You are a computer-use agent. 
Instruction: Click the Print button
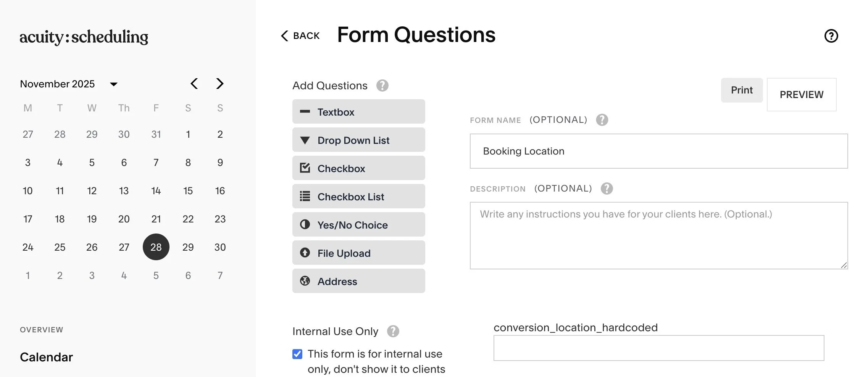click(x=742, y=90)
